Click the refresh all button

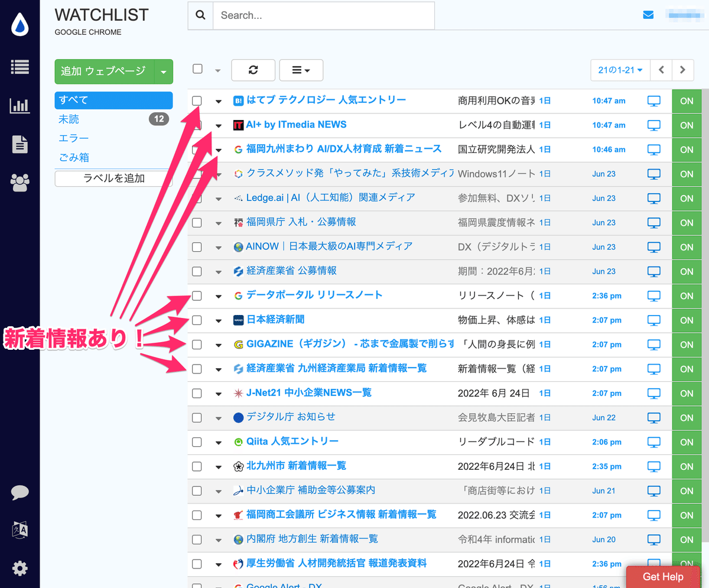[253, 70]
